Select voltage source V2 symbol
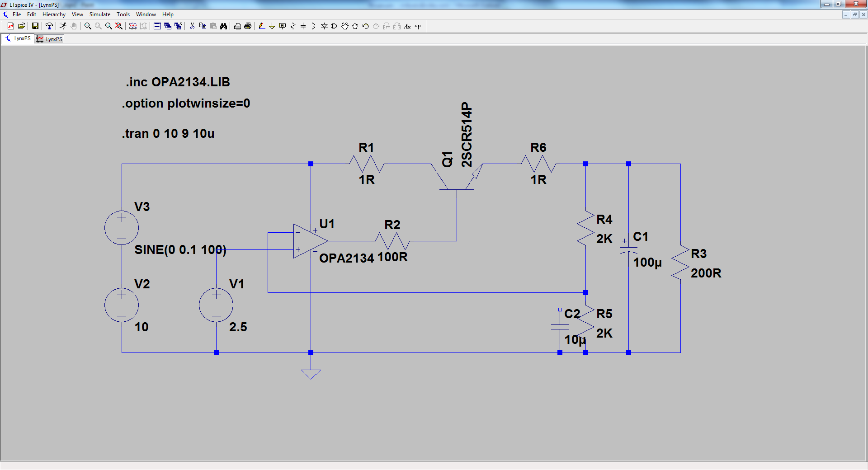 click(122, 305)
